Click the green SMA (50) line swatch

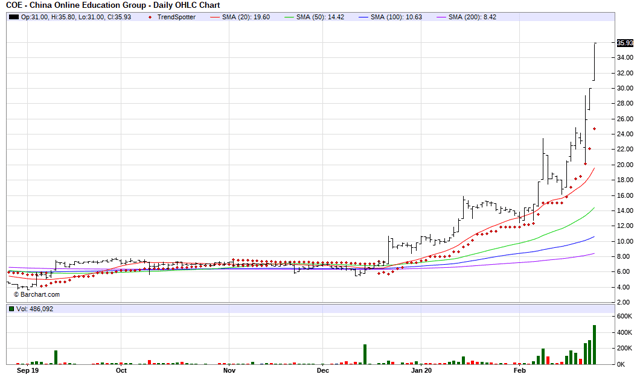[289, 17]
